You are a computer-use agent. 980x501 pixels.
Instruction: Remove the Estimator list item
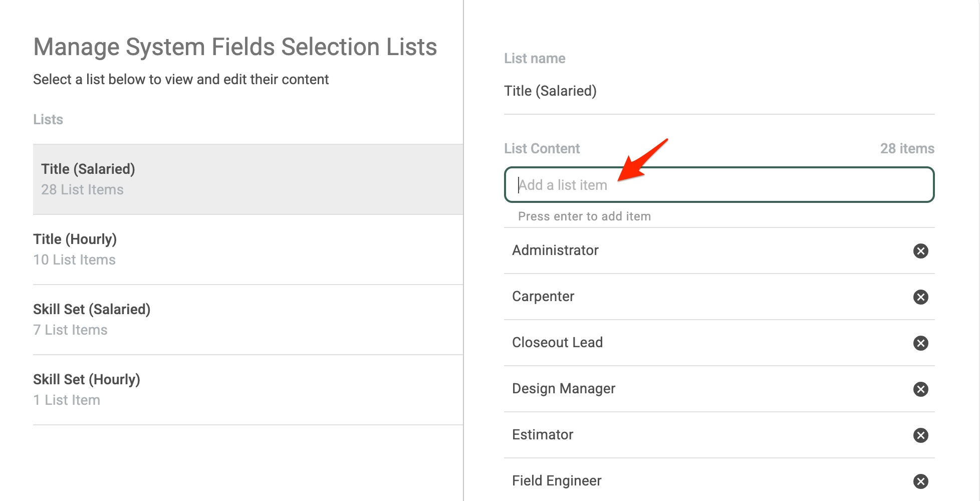pyautogui.click(x=920, y=435)
